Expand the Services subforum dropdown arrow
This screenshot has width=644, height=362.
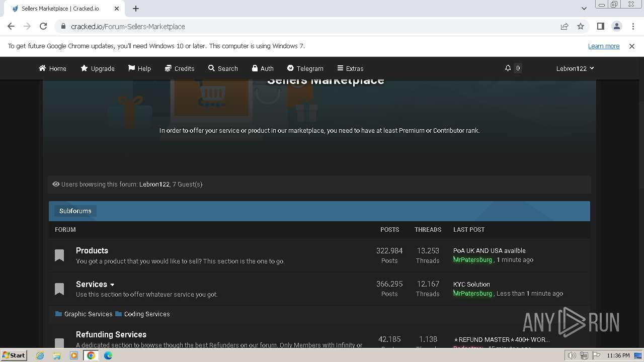pyautogui.click(x=112, y=285)
